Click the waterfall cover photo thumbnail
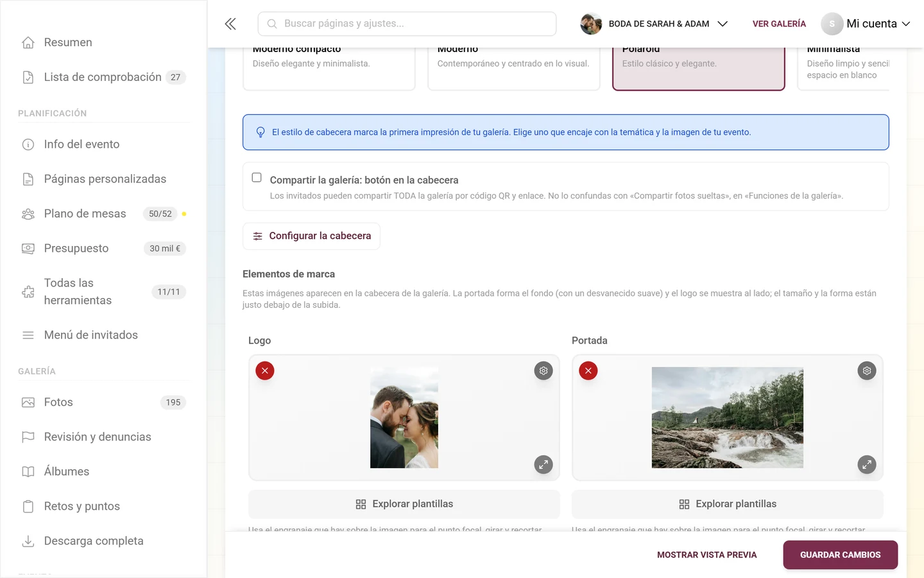The width and height of the screenshot is (924, 578). pos(728,417)
